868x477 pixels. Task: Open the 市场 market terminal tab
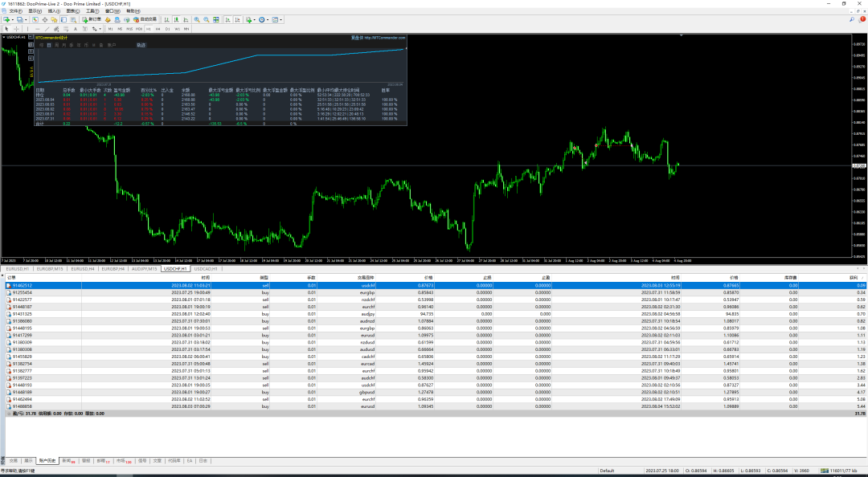tap(124, 460)
